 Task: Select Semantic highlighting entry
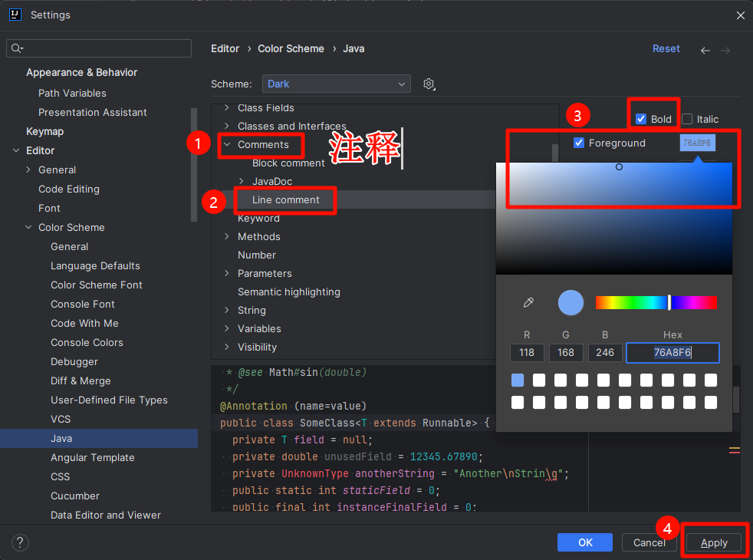pos(288,292)
